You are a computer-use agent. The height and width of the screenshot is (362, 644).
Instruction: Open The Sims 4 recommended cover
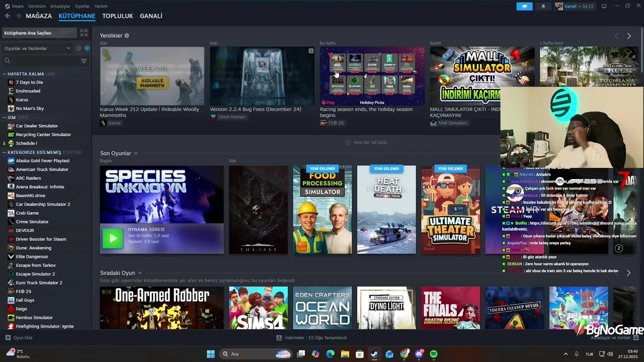coord(258,308)
